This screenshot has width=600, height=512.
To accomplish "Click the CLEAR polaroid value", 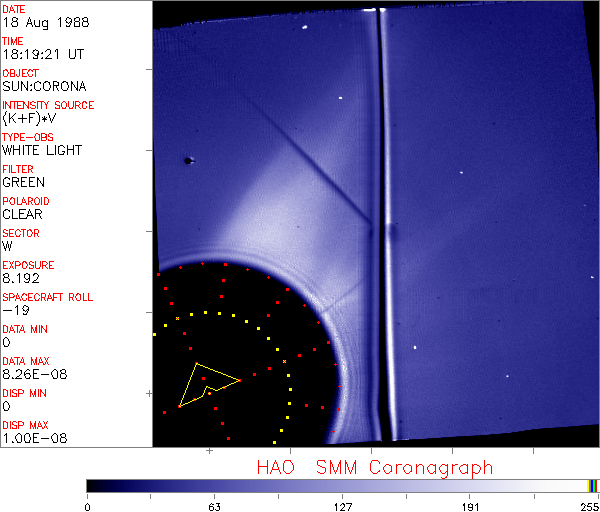I will [22, 215].
